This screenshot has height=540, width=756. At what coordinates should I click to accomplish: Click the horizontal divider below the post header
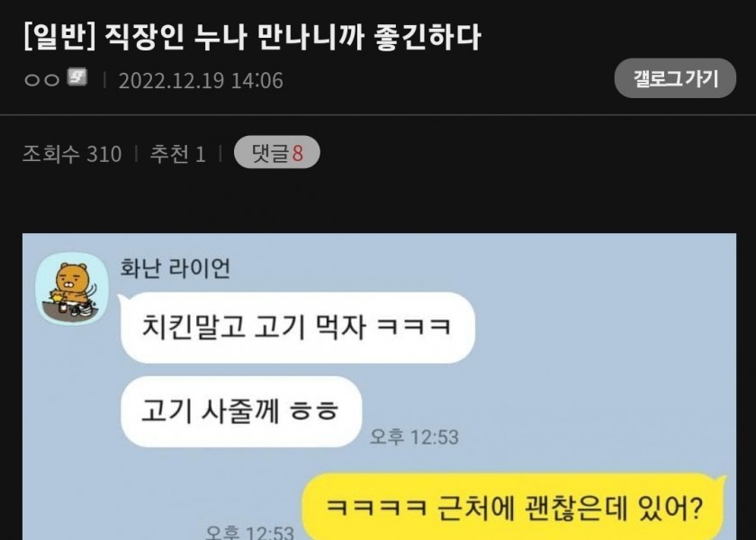pyautogui.click(x=378, y=115)
